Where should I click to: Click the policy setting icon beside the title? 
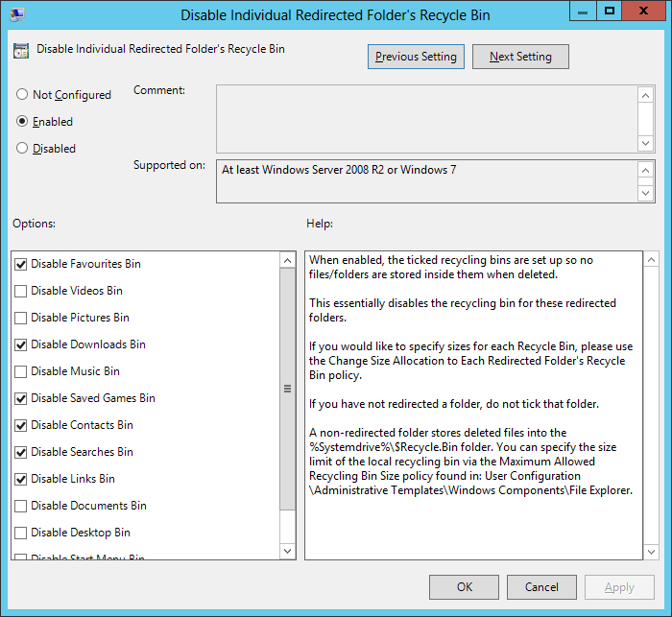(21, 51)
